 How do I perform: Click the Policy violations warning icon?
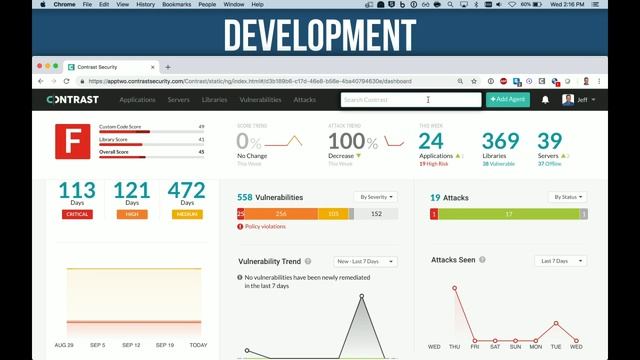(x=240, y=227)
